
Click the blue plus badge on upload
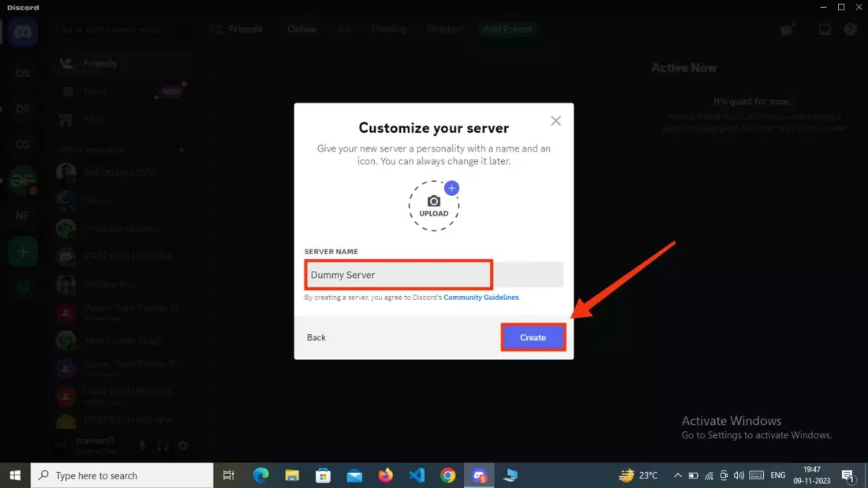tap(451, 189)
